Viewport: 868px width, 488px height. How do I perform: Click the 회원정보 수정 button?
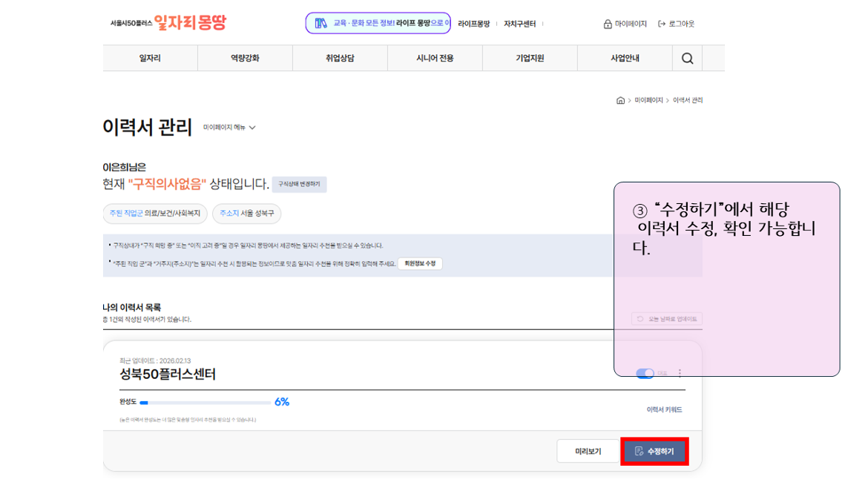[420, 264]
